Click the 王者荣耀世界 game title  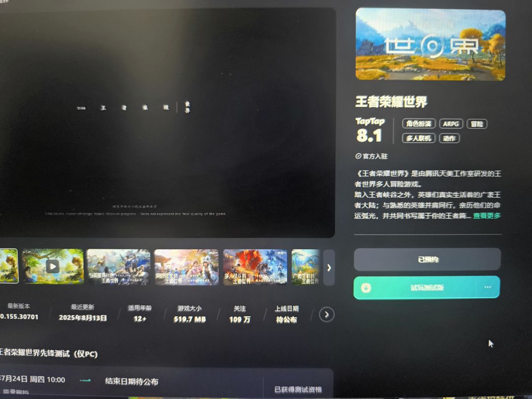click(391, 101)
